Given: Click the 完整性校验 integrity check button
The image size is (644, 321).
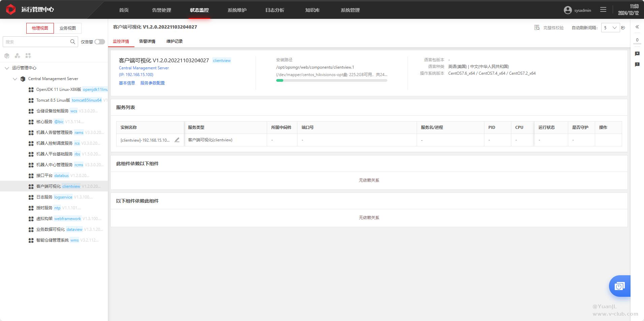Looking at the screenshot, I should coord(549,28).
